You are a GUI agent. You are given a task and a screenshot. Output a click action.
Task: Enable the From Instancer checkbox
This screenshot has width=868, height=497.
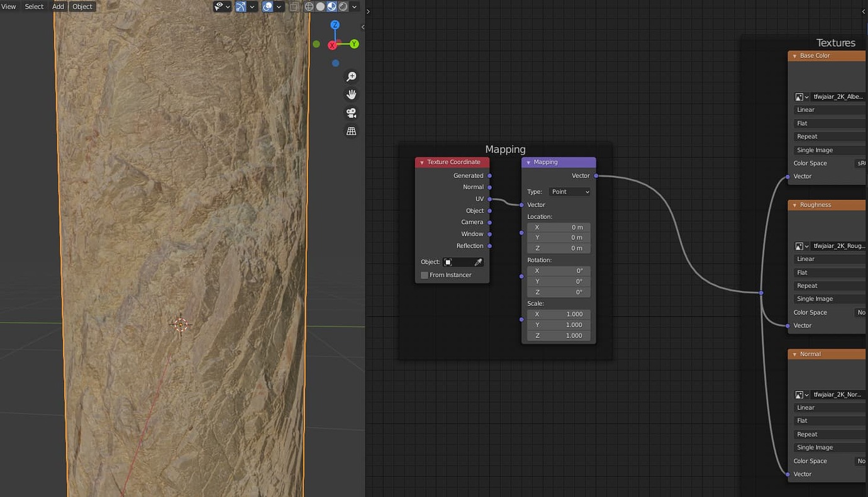pos(425,275)
